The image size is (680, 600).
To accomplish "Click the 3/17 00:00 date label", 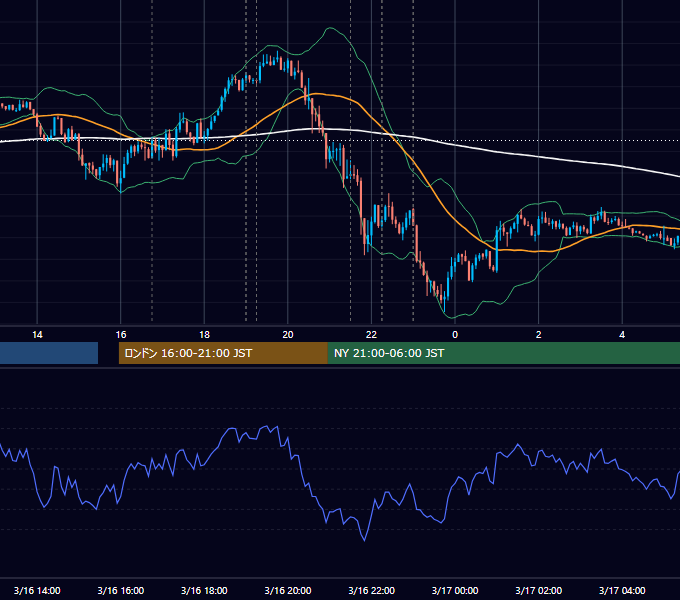I will click(x=455, y=590).
